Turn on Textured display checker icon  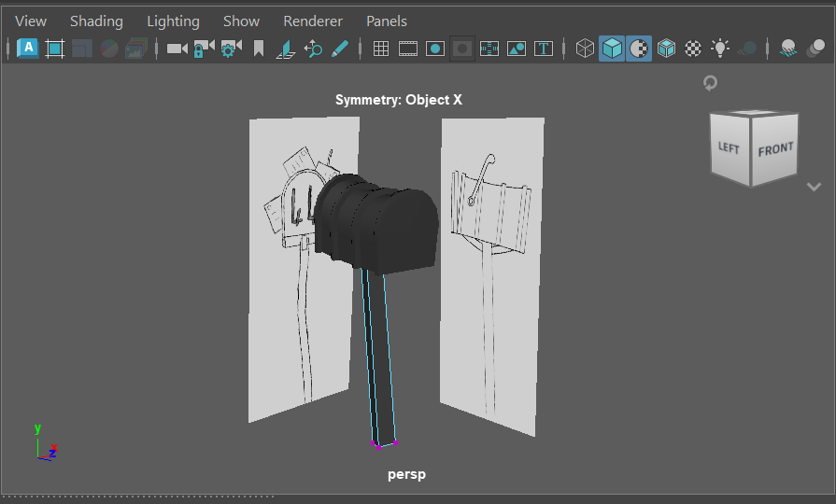coord(693,49)
